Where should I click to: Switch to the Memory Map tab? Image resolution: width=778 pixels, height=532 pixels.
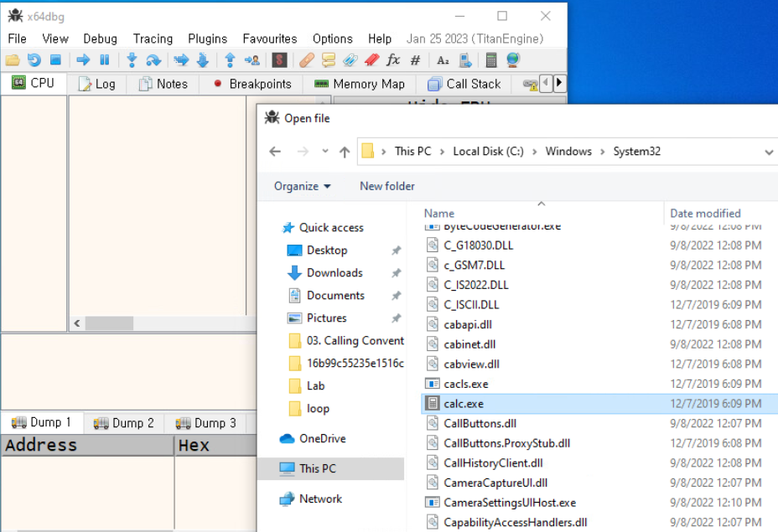[x=360, y=84]
